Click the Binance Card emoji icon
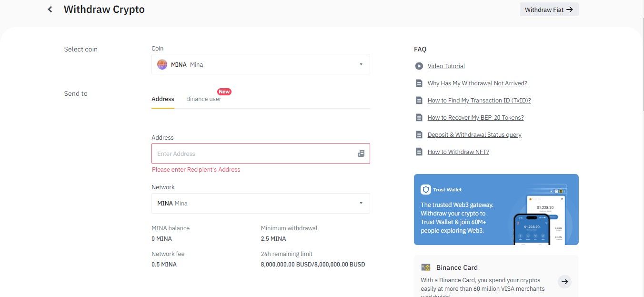644x297 pixels. (x=425, y=267)
